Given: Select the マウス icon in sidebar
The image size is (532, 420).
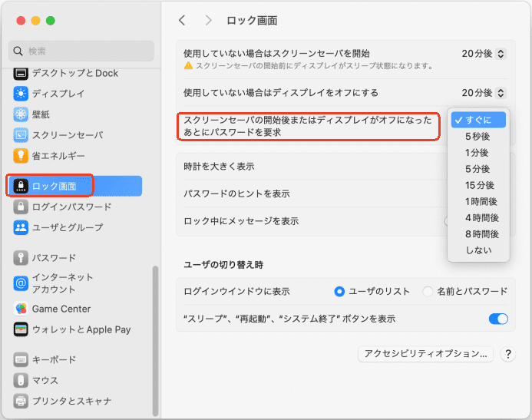Looking at the screenshot, I should [21, 380].
